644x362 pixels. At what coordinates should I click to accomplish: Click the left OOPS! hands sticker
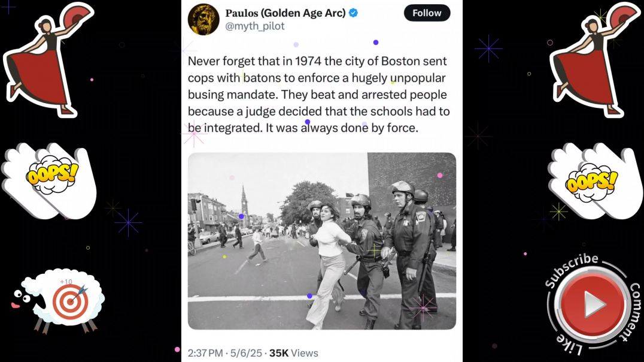pos(49,181)
